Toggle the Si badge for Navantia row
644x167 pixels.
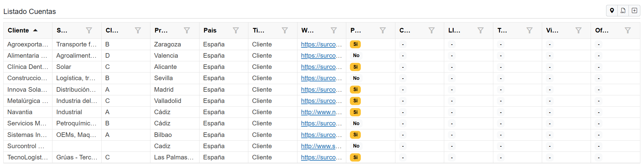click(x=355, y=112)
